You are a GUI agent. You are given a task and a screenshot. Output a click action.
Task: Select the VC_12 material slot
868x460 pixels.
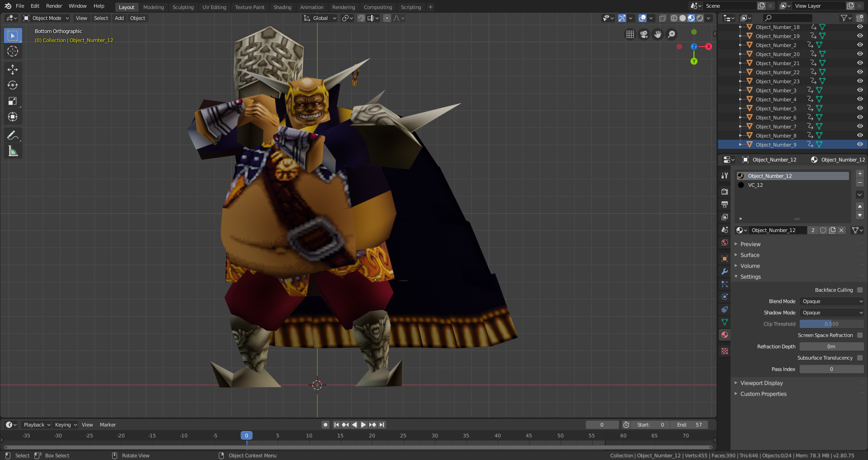tap(793, 185)
